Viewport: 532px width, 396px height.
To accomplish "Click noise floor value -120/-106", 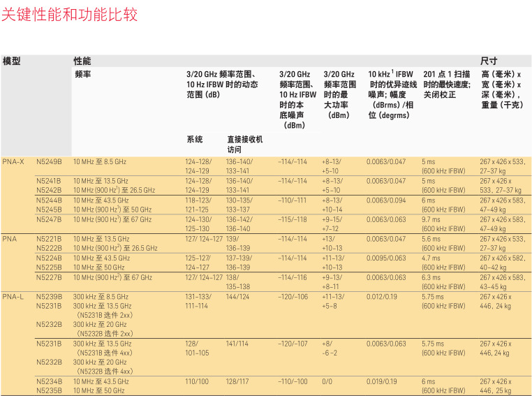I will tap(293, 297).
